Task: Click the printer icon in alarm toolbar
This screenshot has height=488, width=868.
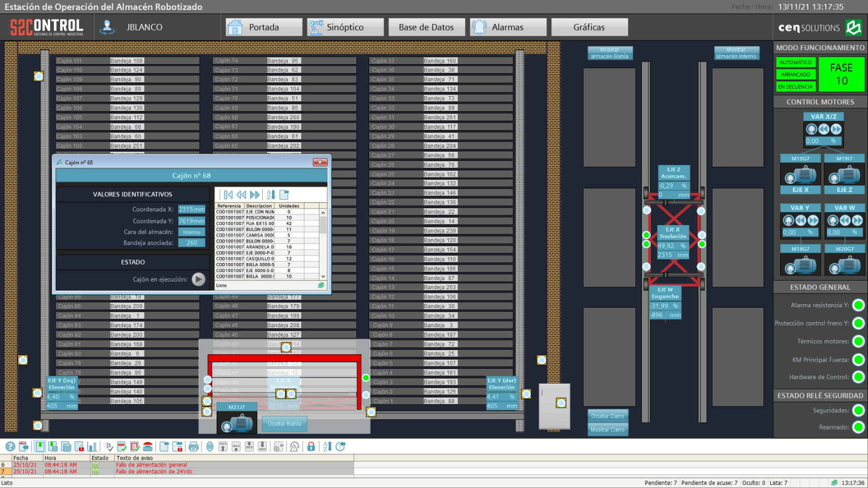Action: coord(194,446)
